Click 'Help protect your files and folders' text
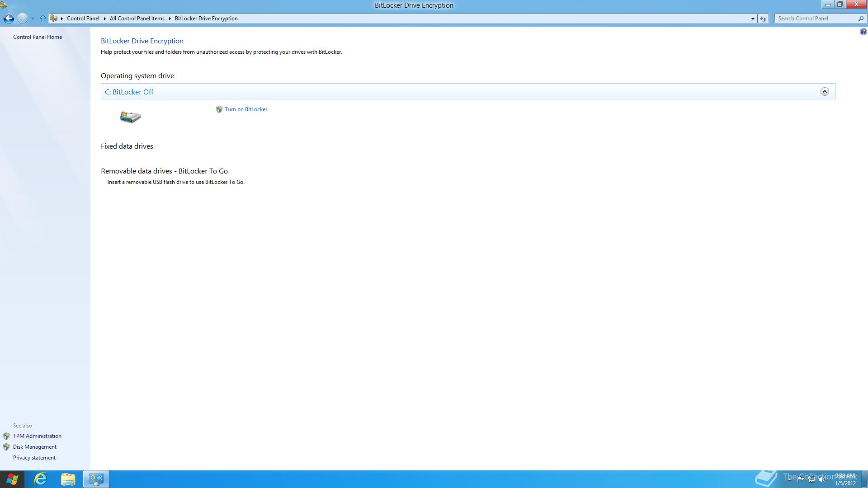 point(222,52)
